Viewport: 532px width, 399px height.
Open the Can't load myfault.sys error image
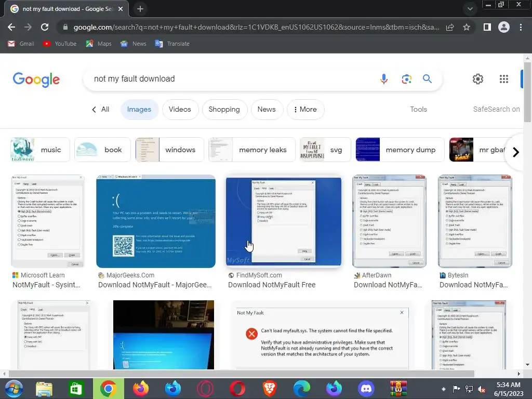[322, 335]
